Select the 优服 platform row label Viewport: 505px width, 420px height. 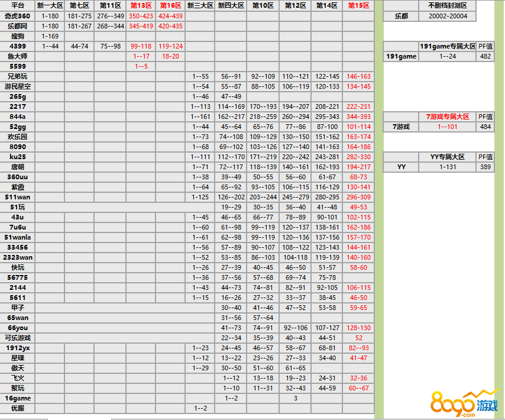click(18, 408)
